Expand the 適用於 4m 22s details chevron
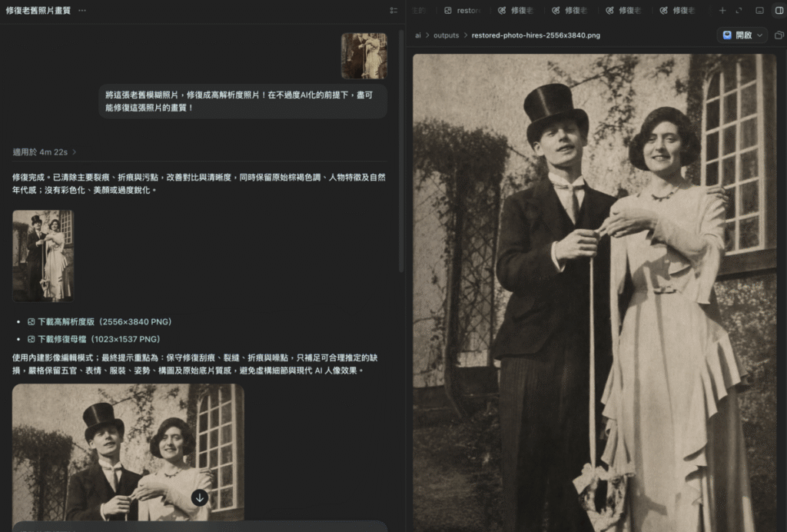Screen dimensions: 787x532 [75, 152]
